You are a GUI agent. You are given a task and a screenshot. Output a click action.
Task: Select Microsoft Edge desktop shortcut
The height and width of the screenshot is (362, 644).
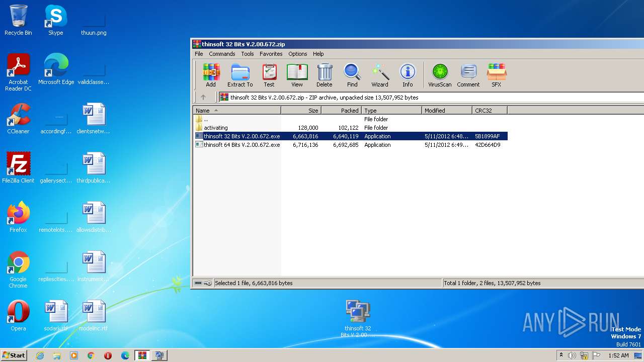click(56, 69)
